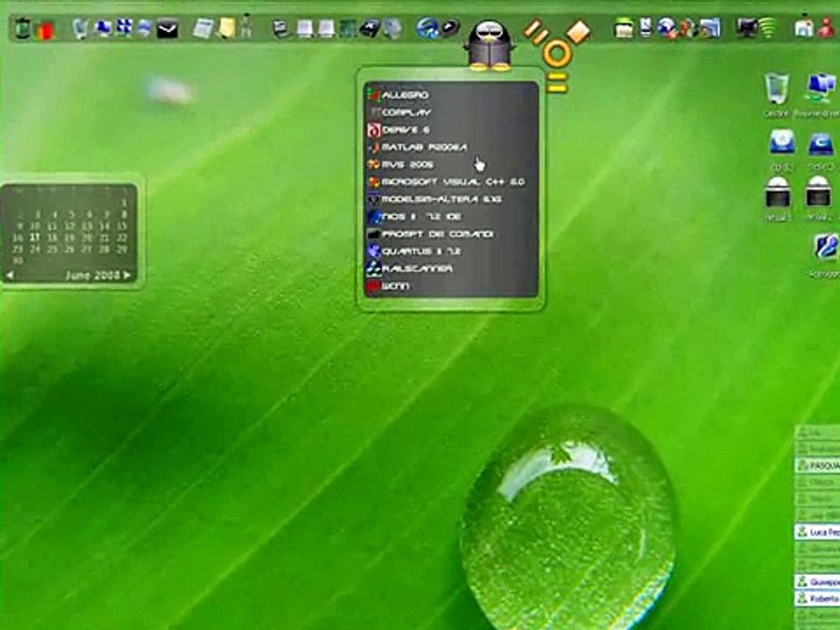Click the standing figure dock icon
The image size is (840, 630).
click(246, 27)
